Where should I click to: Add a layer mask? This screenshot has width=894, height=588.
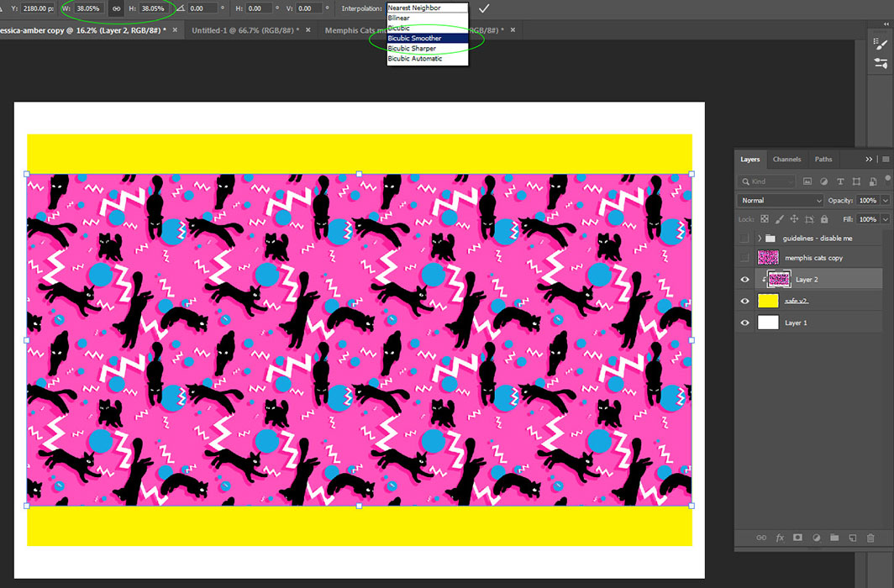click(797, 538)
